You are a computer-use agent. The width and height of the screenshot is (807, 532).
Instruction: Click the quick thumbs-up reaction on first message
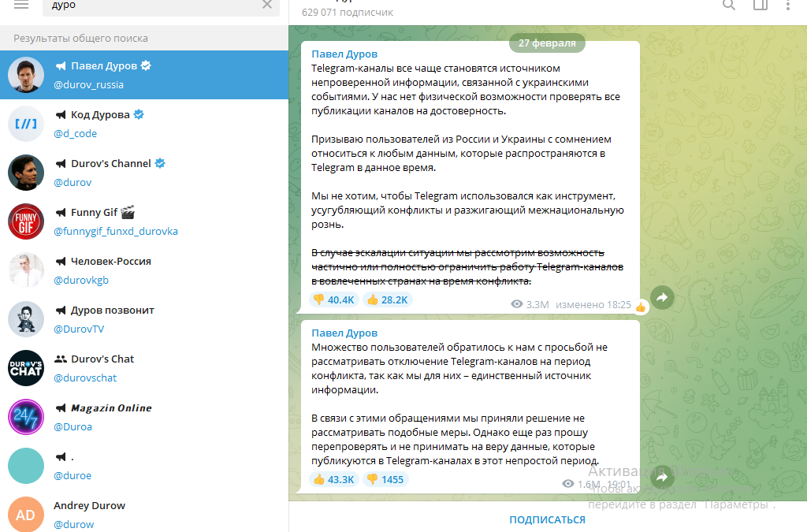coord(641,307)
